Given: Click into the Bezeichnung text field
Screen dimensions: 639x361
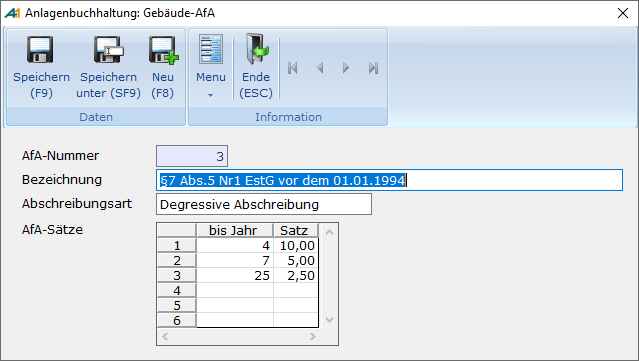Looking at the screenshot, I should pos(389,180).
